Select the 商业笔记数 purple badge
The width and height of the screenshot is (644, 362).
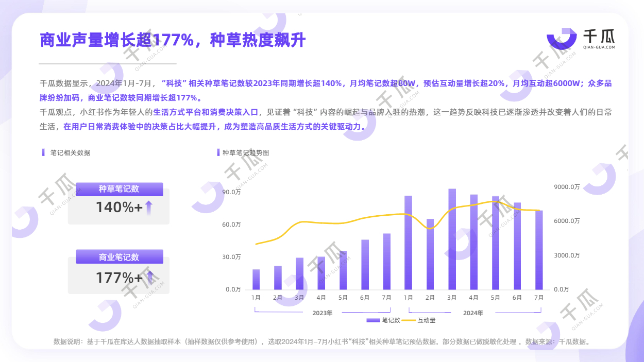[x=120, y=256]
